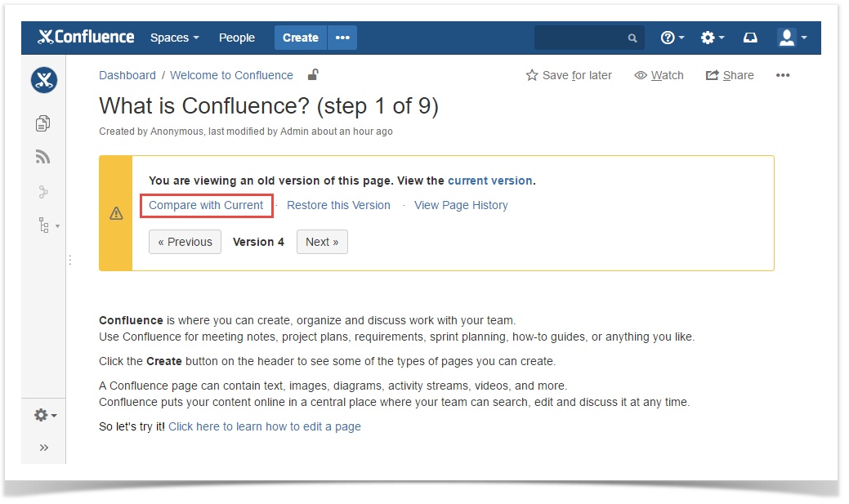Image resolution: width=849 pixels, height=504 pixels.
Task: Click the sidebar resize handle dots
Action: 69,261
